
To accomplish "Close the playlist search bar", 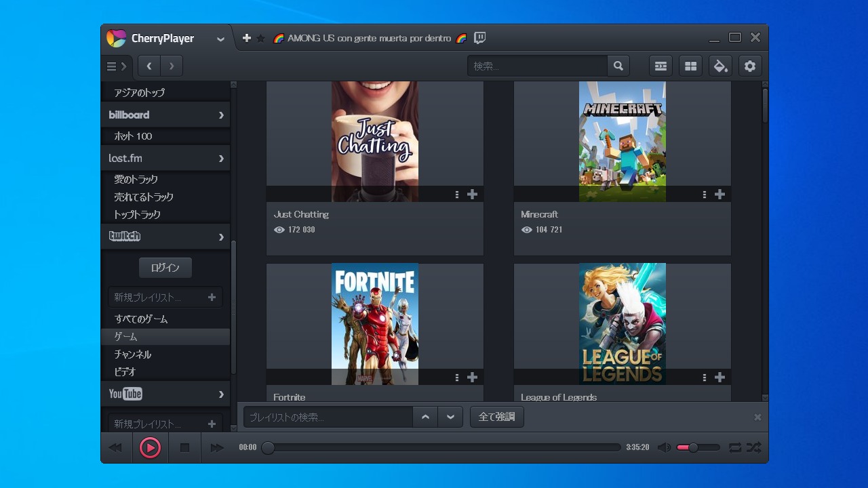I will [757, 418].
